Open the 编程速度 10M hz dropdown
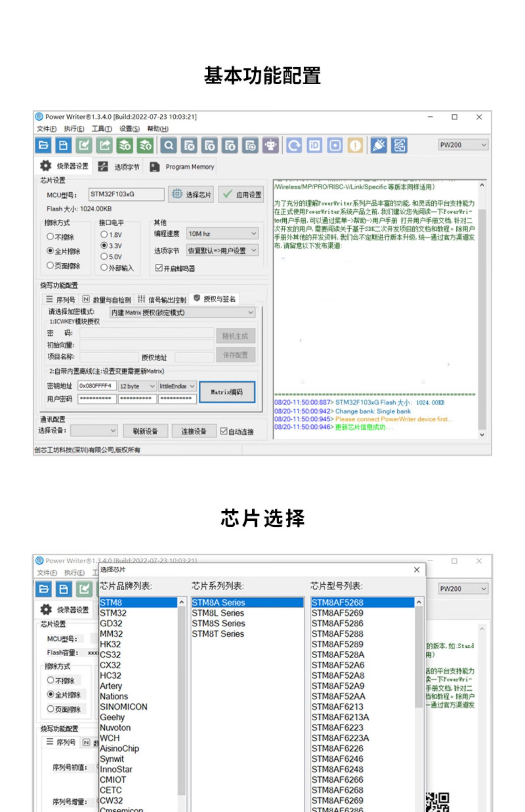 (223, 234)
